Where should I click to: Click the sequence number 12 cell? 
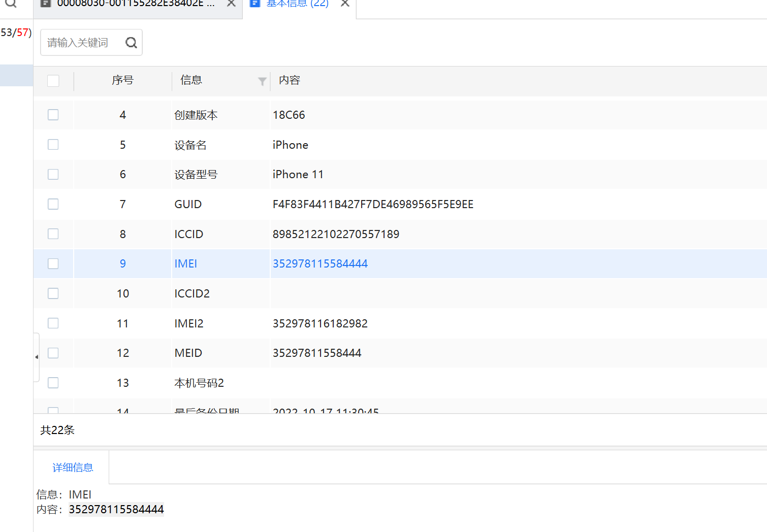coord(122,353)
